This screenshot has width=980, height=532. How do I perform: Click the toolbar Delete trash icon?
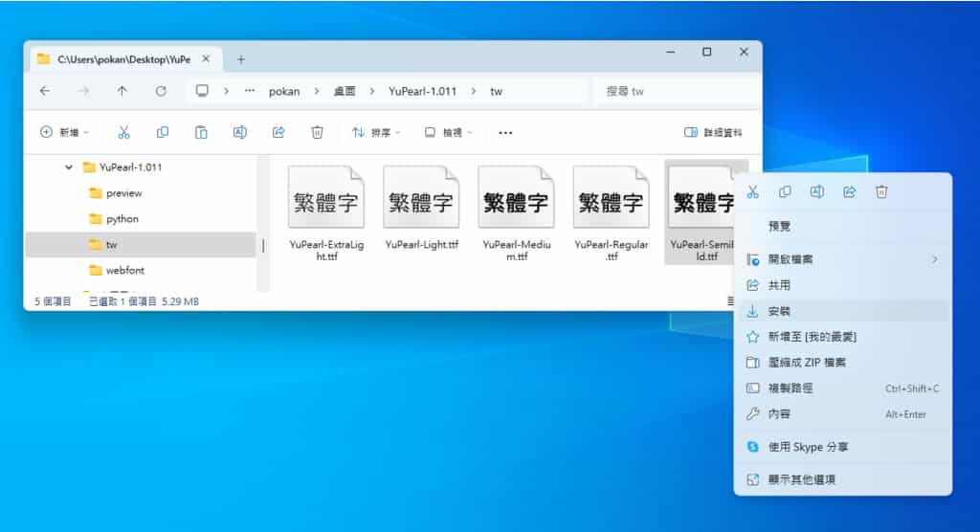(317, 133)
